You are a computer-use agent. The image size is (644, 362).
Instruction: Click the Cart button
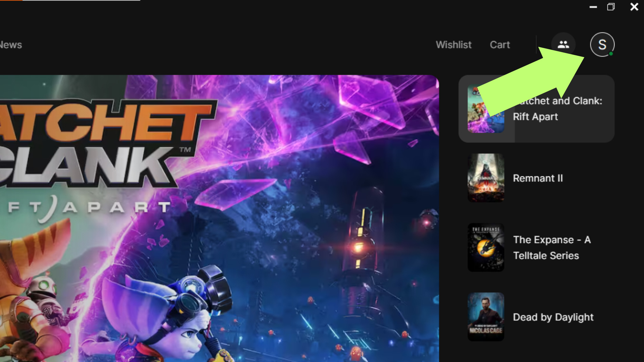(x=499, y=45)
